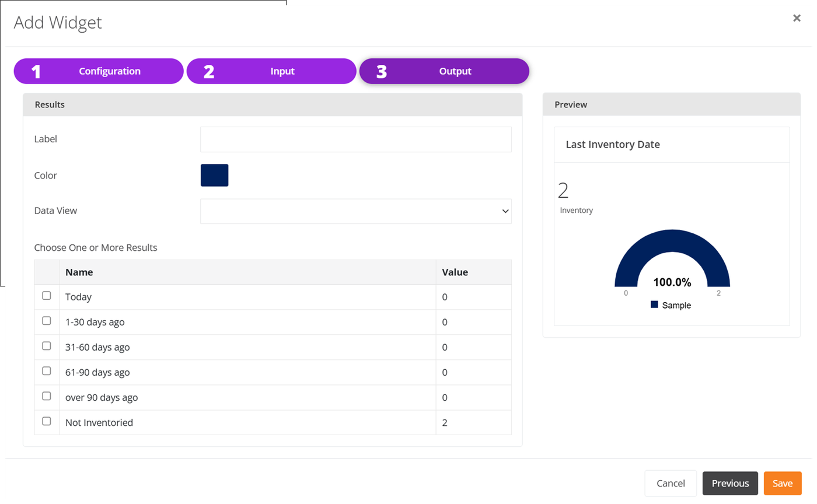Click the 'Today' row name

pos(78,297)
